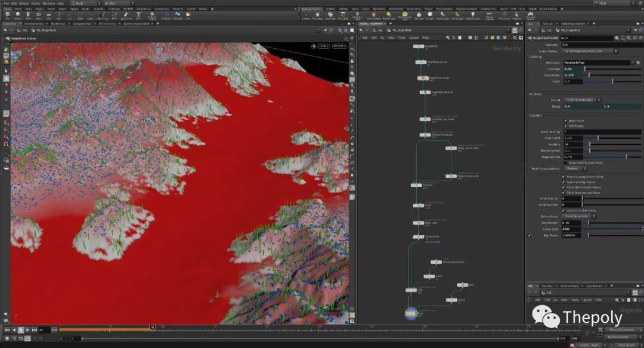Toggle Keep Incoming Scatter Points checkbox

click(x=564, y=177)
